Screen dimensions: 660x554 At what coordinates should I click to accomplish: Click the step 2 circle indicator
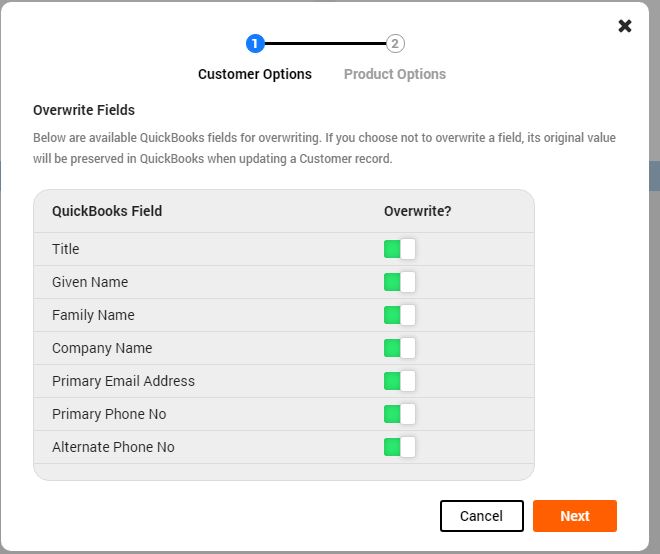point(395,44)
